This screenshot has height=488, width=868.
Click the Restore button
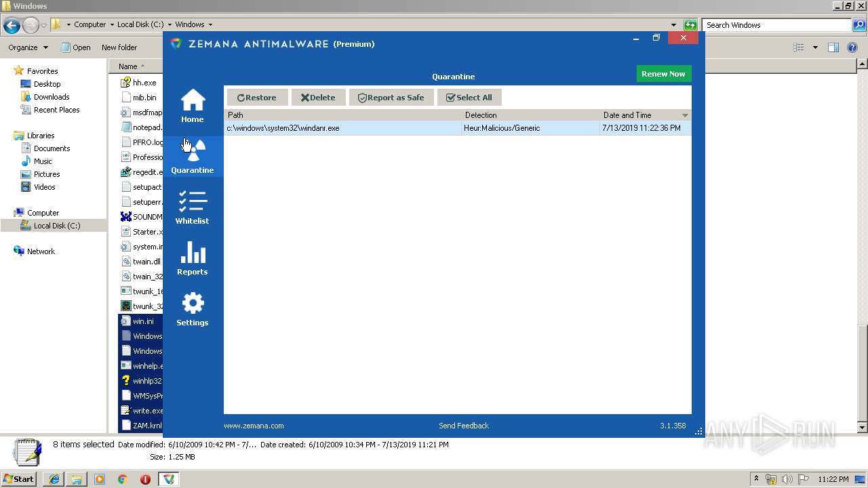(257, 98)
